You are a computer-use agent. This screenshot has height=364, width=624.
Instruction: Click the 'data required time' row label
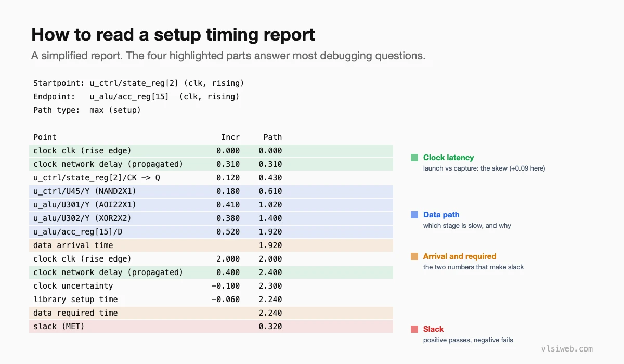point(75,313)
